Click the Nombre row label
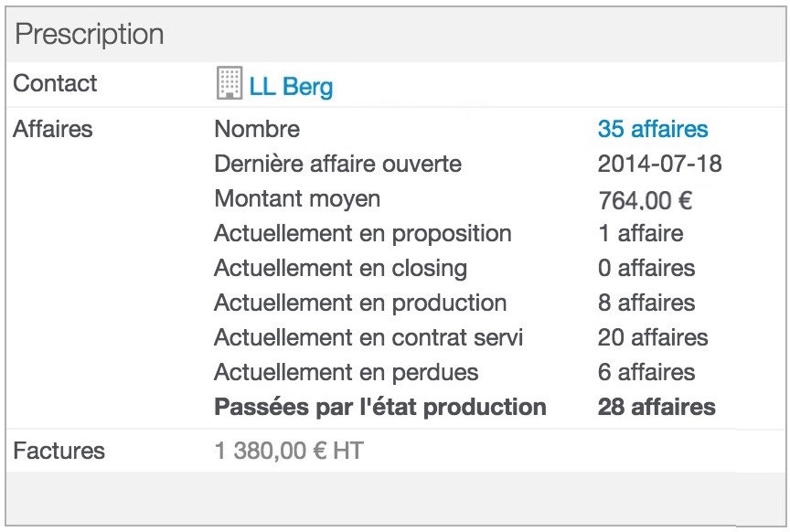The width and height of the screenshot is (790, 532). [257, 129]
